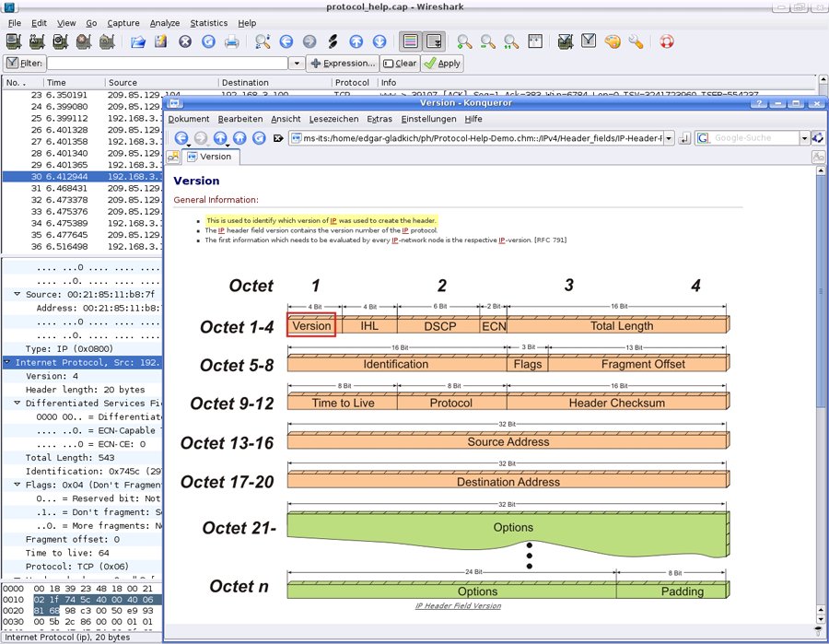Screen dimensions: 829x644
Task: Open the Einstellungen menu in Konqueror
Action: pyautogui.click(x=428, y=119)
